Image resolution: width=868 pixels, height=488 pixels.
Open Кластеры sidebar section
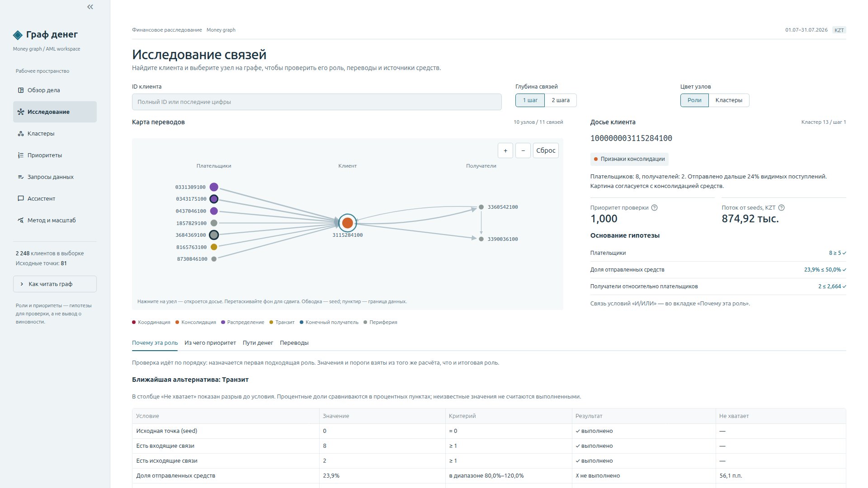(55, 133)
